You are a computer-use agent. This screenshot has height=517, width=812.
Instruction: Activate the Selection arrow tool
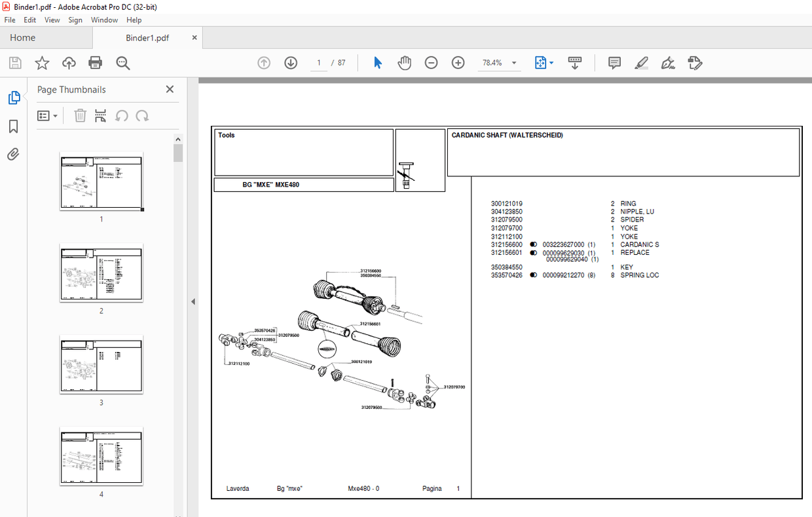pyautogui.click(x=378, y=62)
